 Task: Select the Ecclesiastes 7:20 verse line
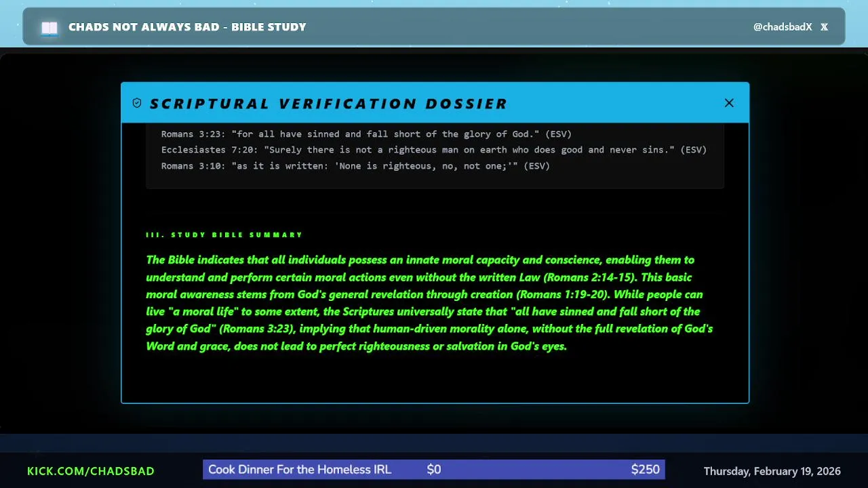[434, 150]
